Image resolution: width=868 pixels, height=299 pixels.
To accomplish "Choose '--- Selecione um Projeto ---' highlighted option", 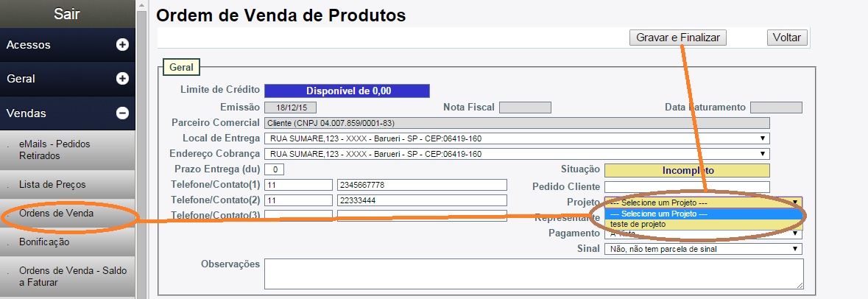I will [x=703, y=214].
